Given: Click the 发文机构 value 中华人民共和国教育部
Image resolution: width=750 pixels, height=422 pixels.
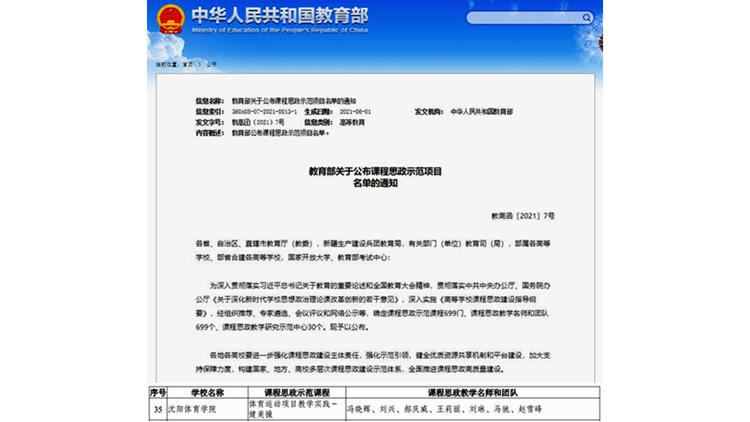Looking at the screenshot, I should tap(481, 112).
